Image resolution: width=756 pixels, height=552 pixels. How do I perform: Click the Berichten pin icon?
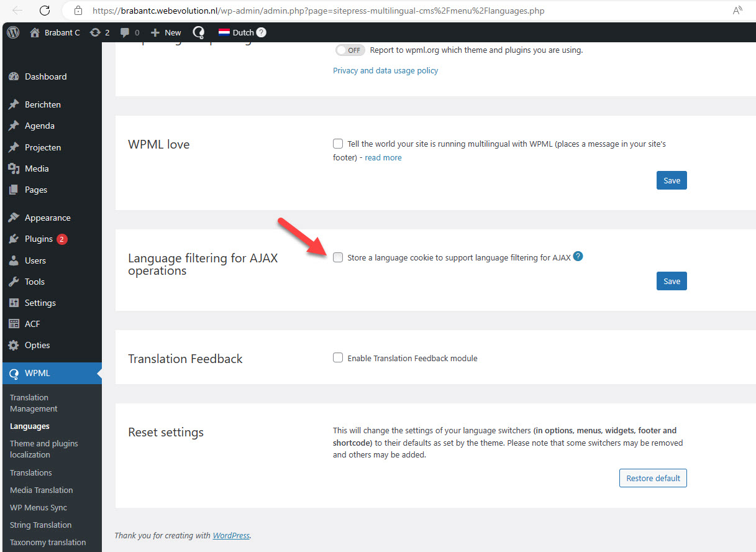pyautogui.click(x=14, y=104)
